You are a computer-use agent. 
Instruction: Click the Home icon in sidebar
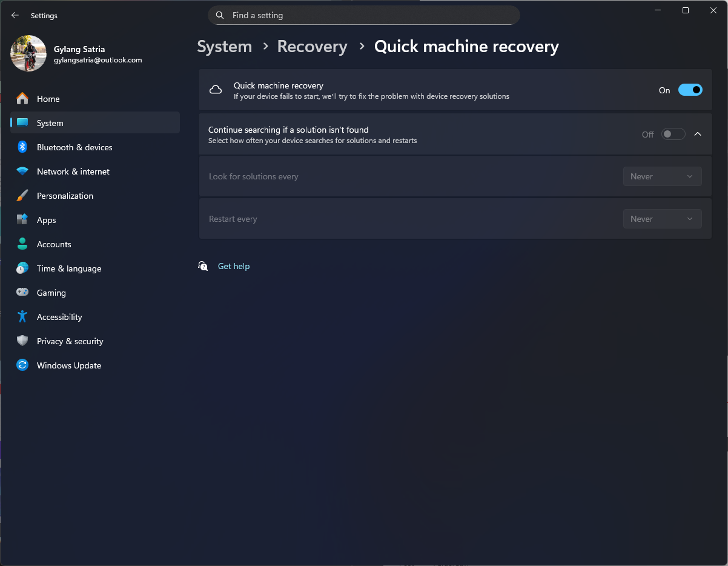point(22,99)
